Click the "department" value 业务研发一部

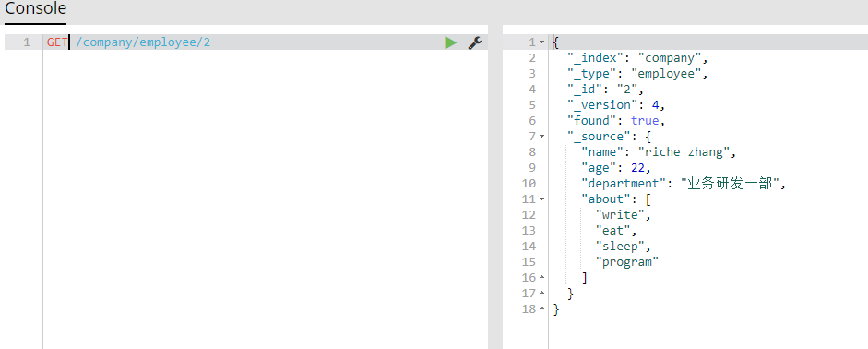[730, 184]
